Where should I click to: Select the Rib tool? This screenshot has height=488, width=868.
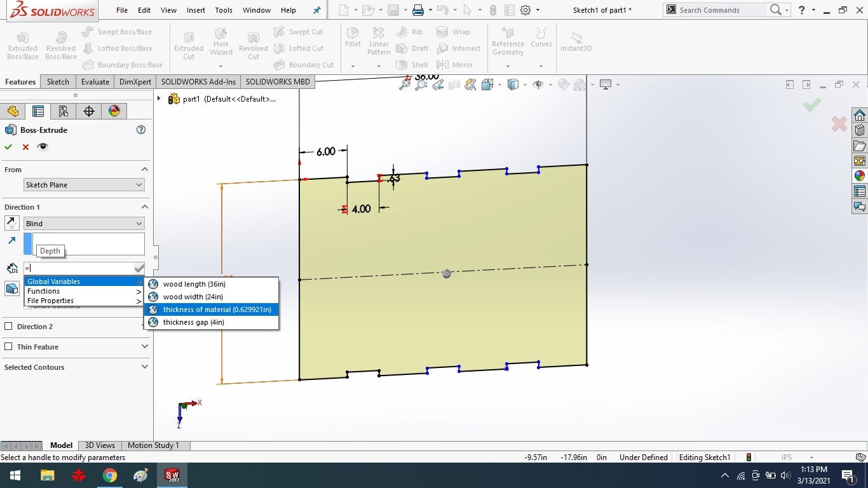click(x=409, y=32)
